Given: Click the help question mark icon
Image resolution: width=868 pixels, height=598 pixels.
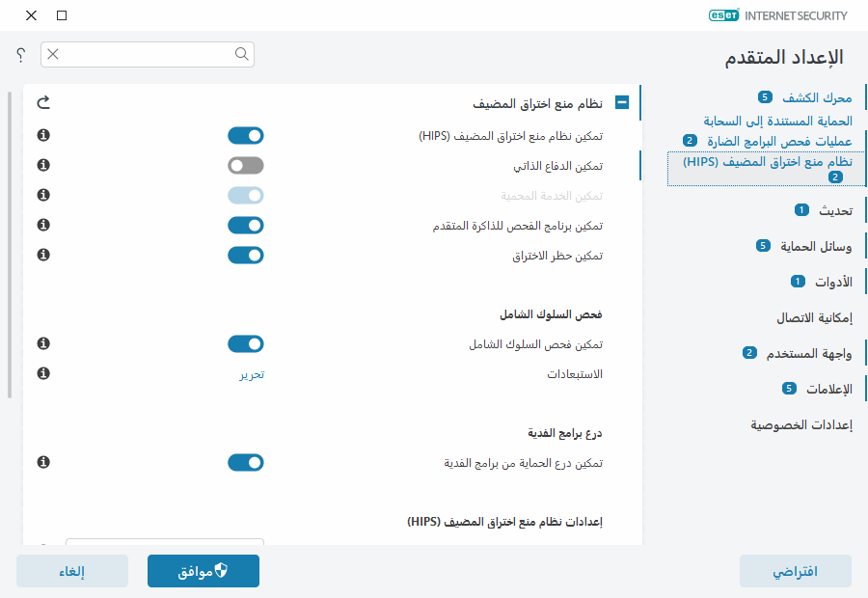Looking at the screenshot, I should coord(19,55).
